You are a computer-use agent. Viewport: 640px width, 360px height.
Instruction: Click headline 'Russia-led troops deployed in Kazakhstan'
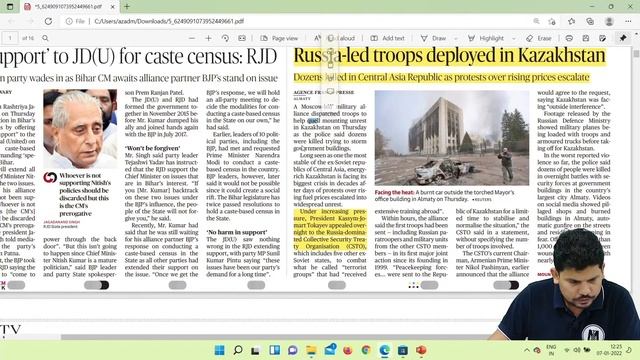[449, 56]
